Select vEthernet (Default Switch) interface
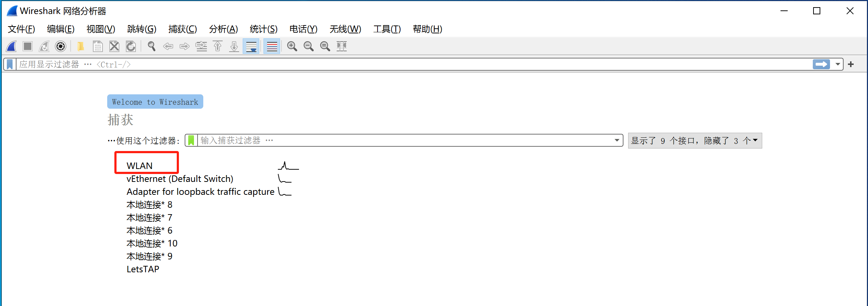Viewport: 868px width, 306px height. tap(180, 179)
